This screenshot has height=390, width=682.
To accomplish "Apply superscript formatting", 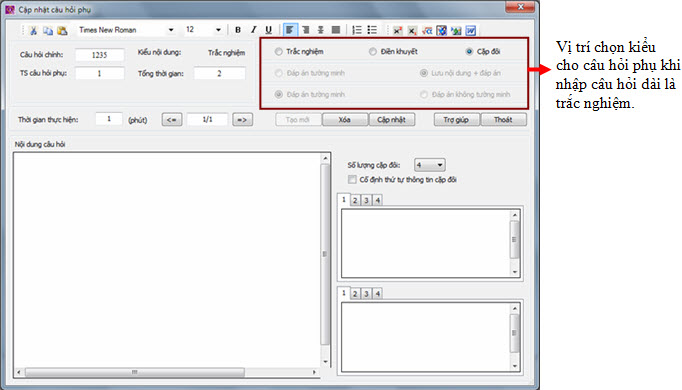I will point(397,30).
